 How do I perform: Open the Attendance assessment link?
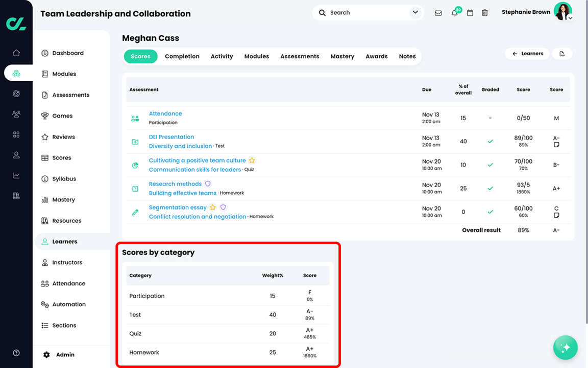[x=165, y=113]
